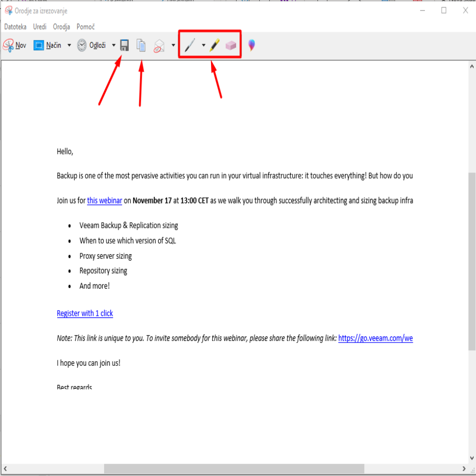This screenshot has height=476, width=476.
Task: Click the horizontal scrollbar right arrow
Action: coord(464,468)
